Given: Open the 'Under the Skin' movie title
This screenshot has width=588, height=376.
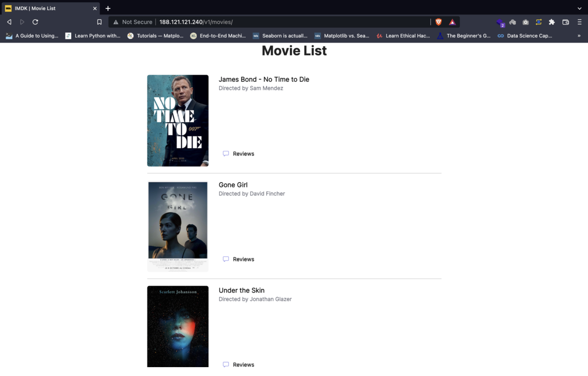Looking at the screenshot, I should [242, 290].
